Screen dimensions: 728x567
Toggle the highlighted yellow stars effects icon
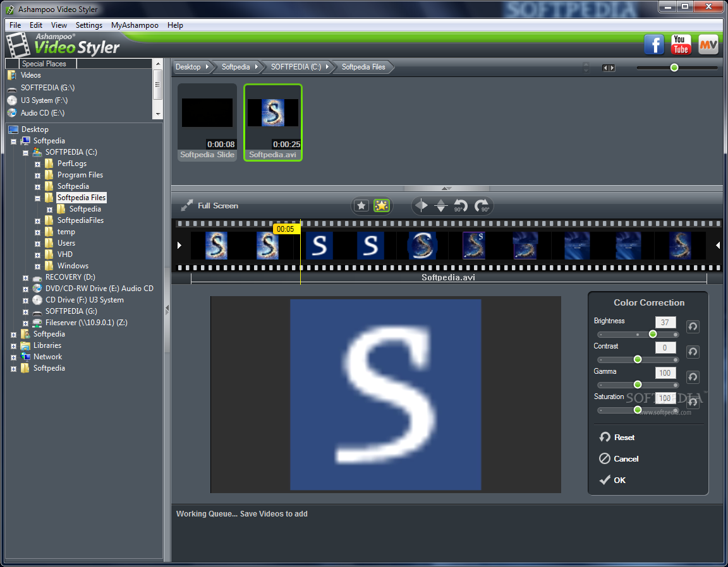(x=382, y=206)
